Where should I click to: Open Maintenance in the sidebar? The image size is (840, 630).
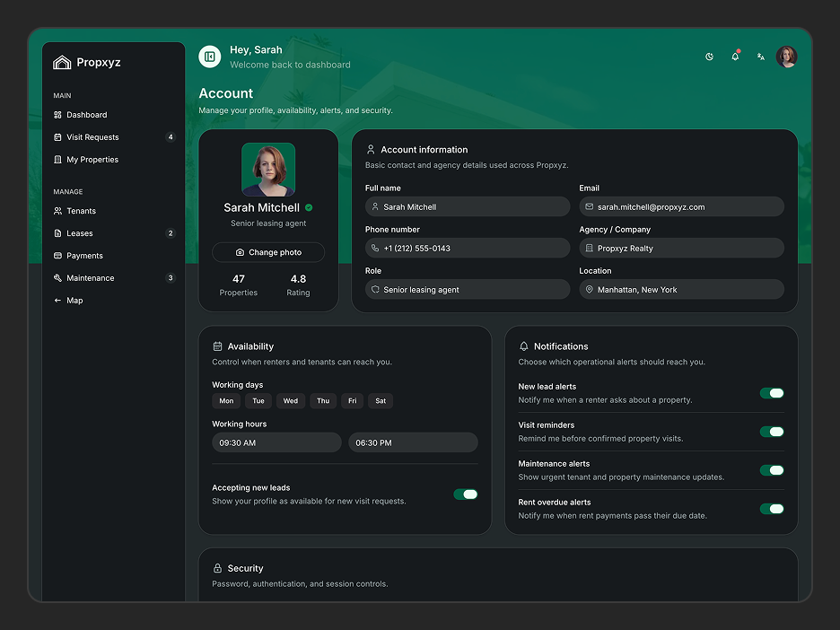(114, 277)
